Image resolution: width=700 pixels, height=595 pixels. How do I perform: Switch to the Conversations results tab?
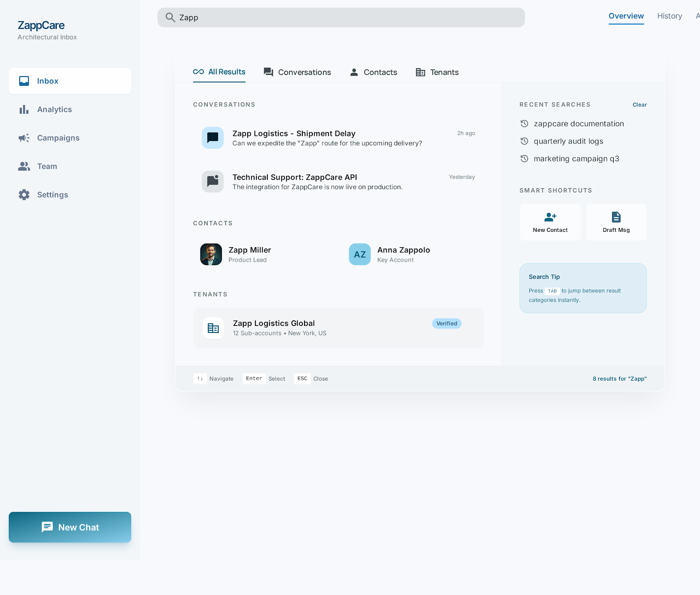click(297, 72)
